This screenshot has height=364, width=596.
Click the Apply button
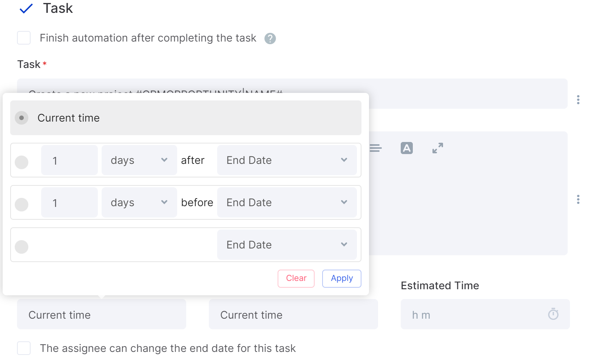click(341, 279)
